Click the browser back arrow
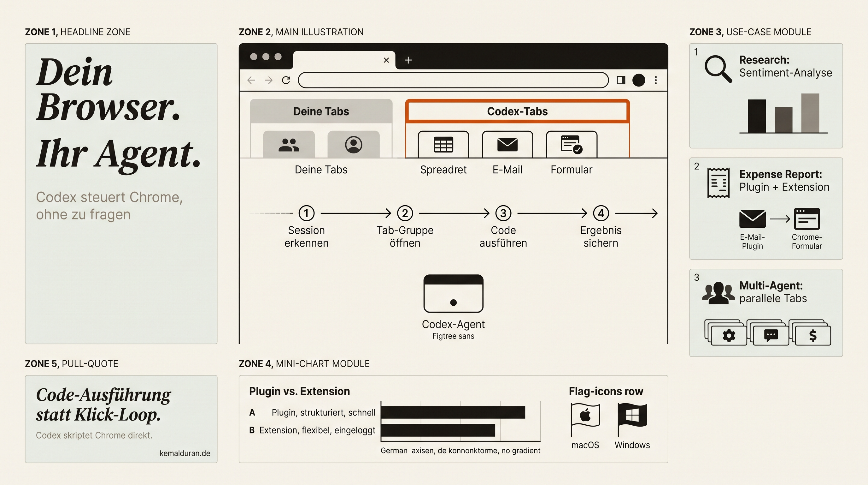The image size is (868, 485). 251,80
